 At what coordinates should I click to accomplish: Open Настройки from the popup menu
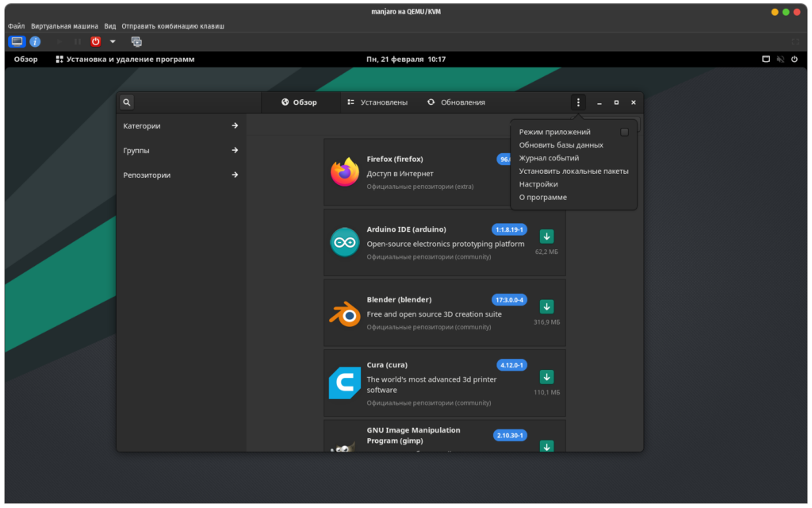pos(539,184)
